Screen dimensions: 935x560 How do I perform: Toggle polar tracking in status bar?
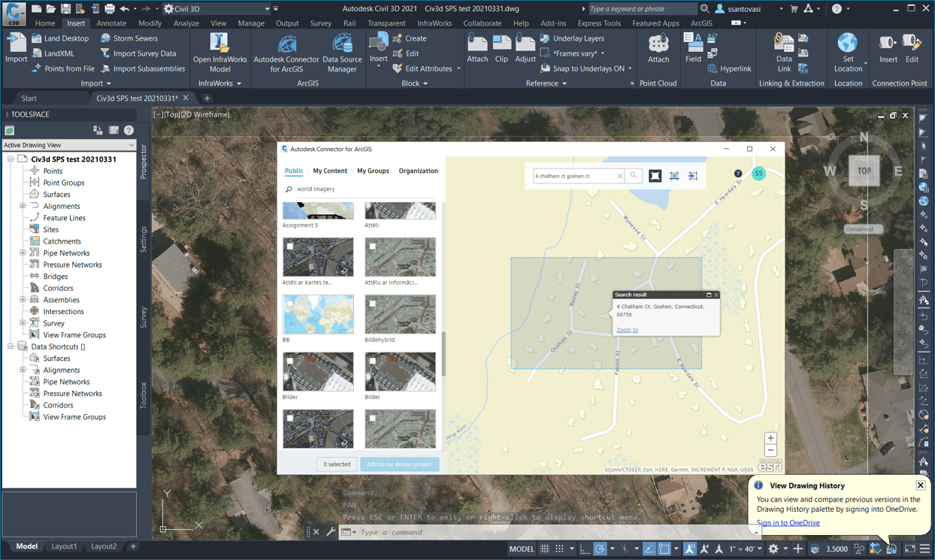(x=600, y=549)
